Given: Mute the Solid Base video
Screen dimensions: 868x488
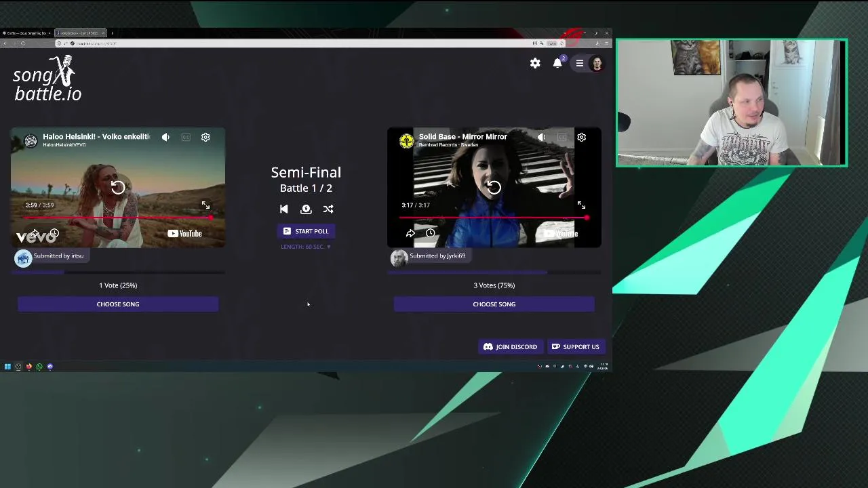Looking at the screenshot, I should tap(541, 137).
